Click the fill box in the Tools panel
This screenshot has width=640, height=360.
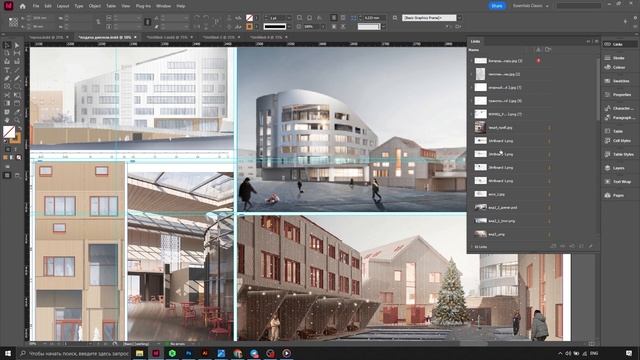point(9,132)
